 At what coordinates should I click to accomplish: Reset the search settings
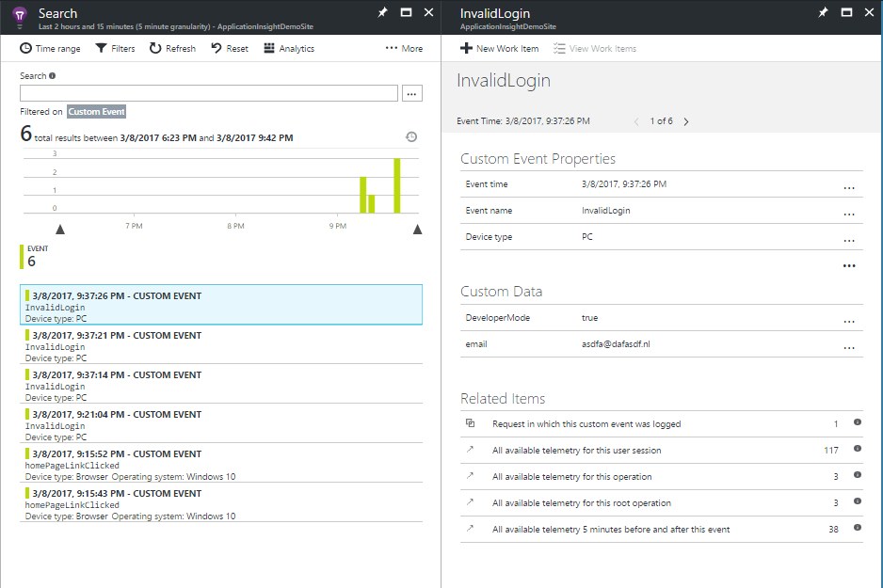230,48
